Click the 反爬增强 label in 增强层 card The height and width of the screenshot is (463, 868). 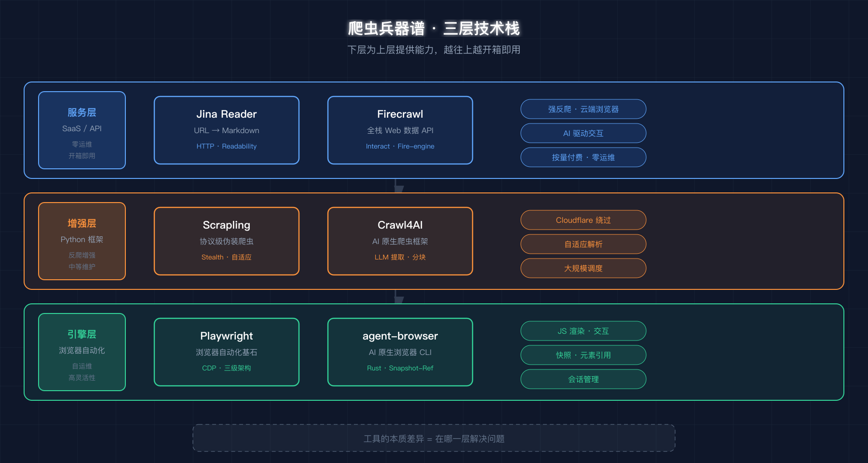click(x=82, y=255)
